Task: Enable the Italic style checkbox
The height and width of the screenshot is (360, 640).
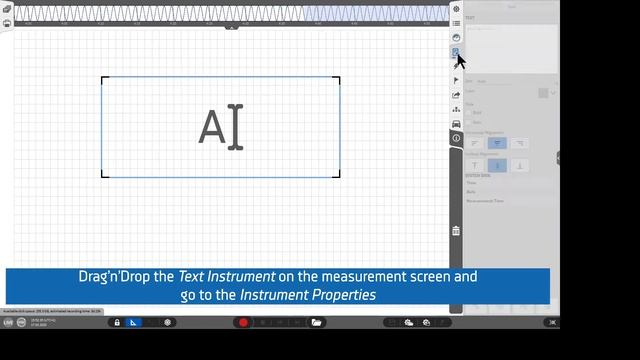Action: tap(469, 122)
